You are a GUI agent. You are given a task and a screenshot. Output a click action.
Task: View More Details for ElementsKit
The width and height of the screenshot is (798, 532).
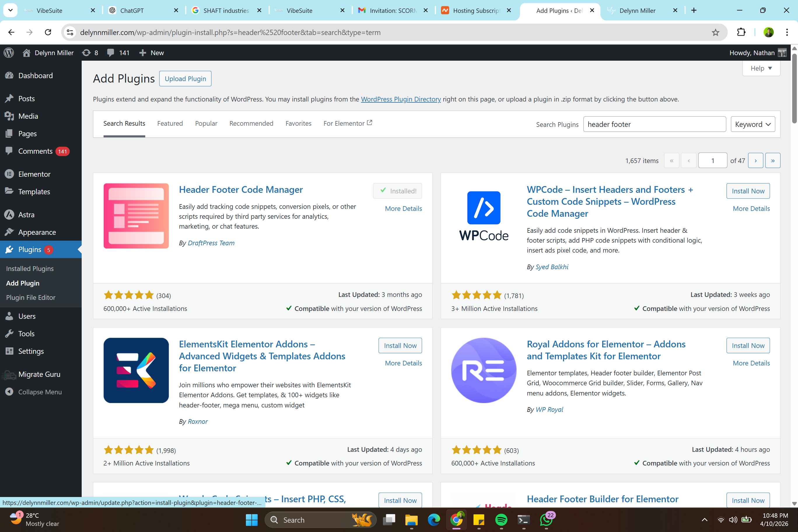pyautogui.click(x=403, y=363)
